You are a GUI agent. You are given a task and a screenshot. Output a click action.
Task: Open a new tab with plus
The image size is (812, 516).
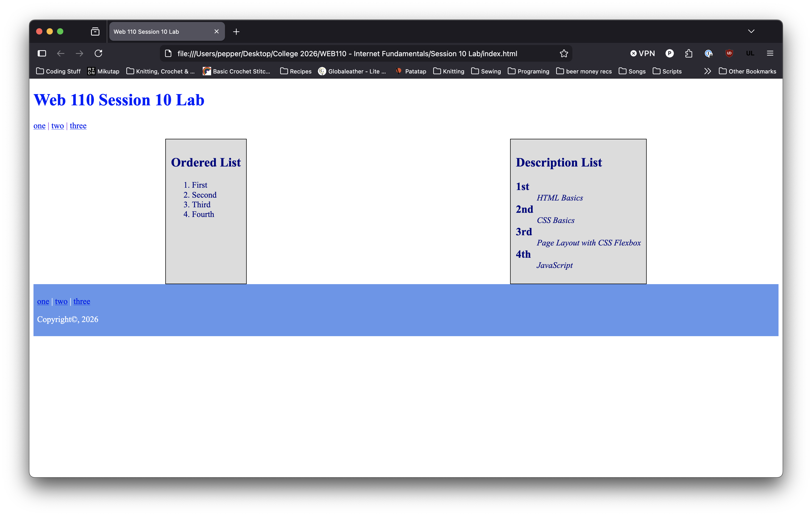pos(236,32)
